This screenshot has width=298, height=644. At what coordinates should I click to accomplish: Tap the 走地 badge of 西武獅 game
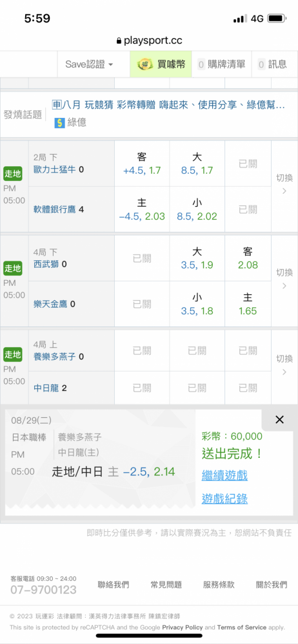click(x=13, y=269)
